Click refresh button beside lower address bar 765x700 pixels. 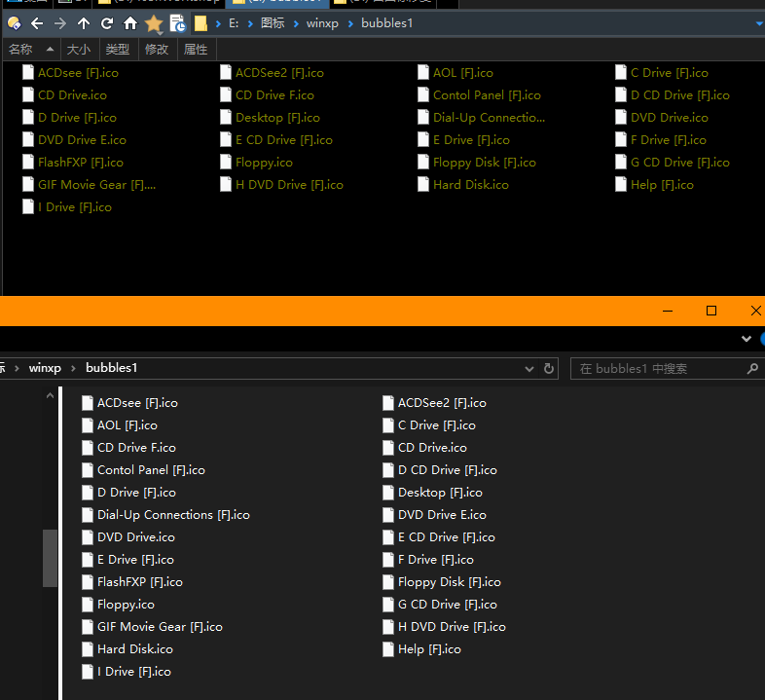coord(549,369)
